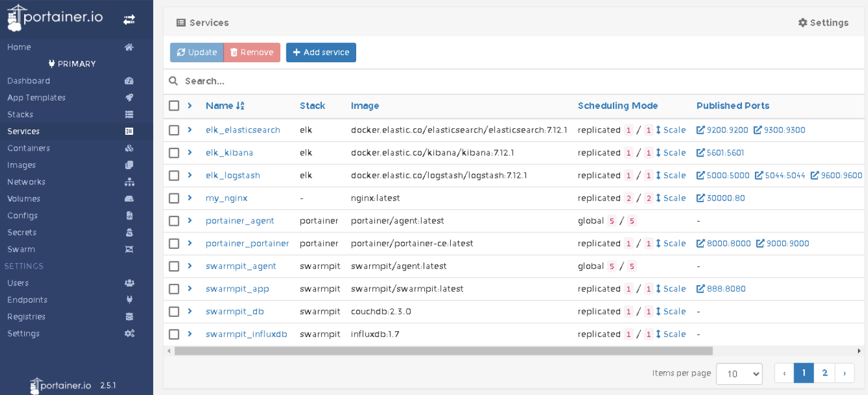Click the next page arrow
Screen dimensions: 868x395
click(844, 373)
